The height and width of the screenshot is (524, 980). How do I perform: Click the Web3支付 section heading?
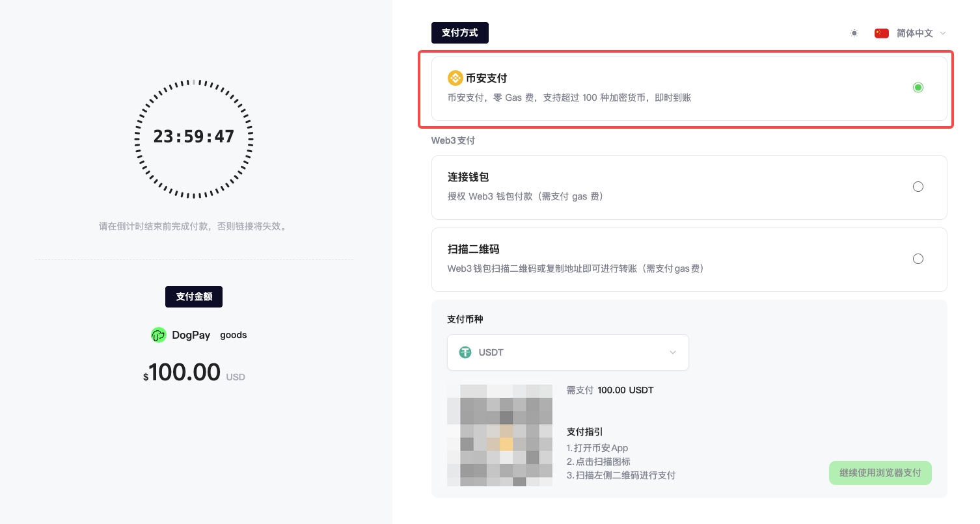[x=453, y=140]
